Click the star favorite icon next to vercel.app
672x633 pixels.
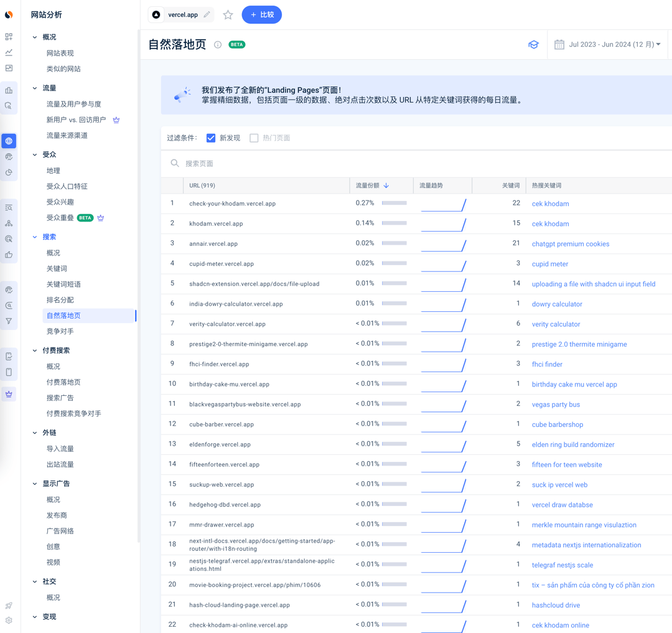pos(228,15)
